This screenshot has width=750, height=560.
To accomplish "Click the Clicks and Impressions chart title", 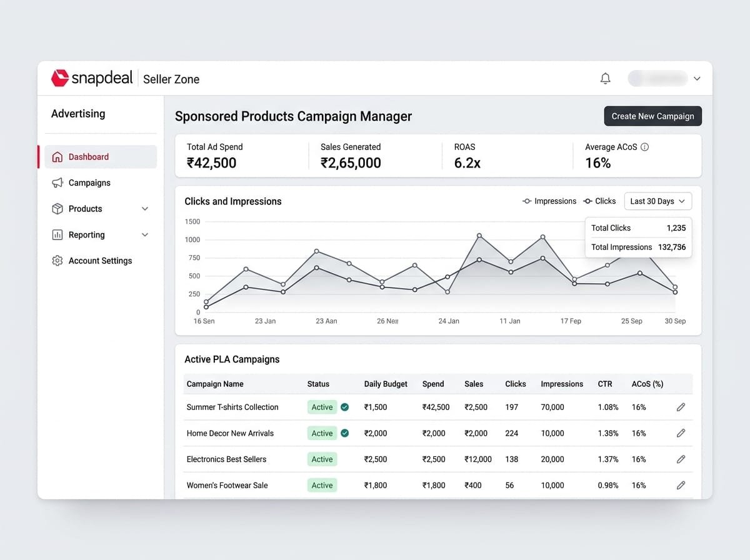I will [233, 201].
